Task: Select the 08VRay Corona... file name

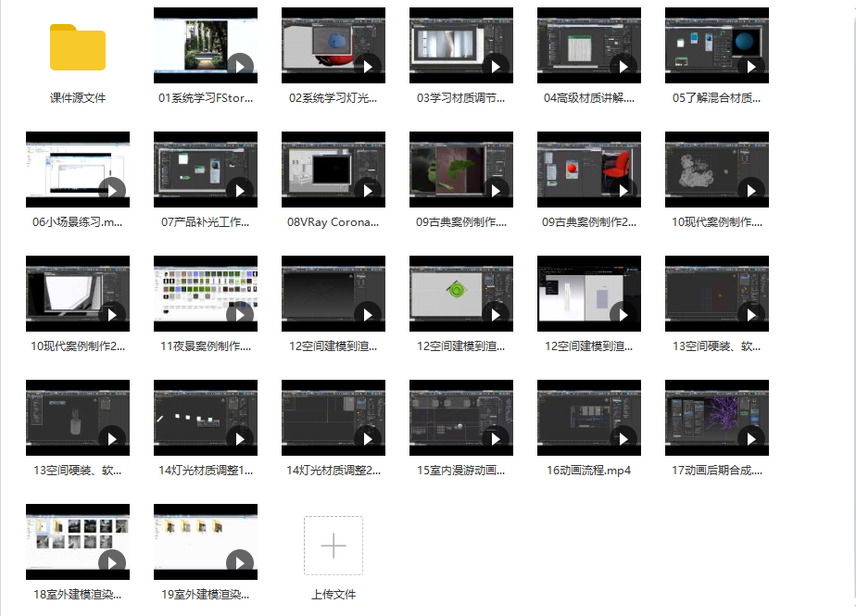Action: coord(333,222)
